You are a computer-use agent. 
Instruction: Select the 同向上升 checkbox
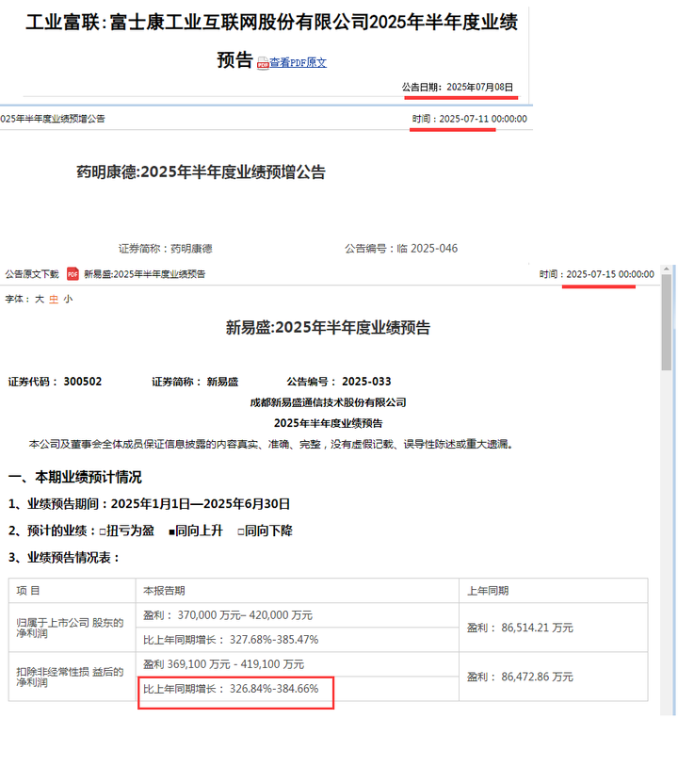[171, 531]
